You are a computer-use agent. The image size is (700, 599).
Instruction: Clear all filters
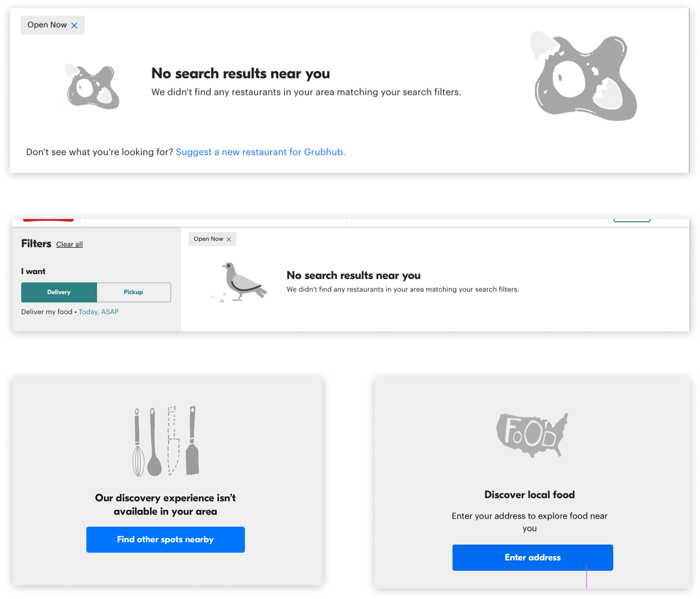coord(69,244)
